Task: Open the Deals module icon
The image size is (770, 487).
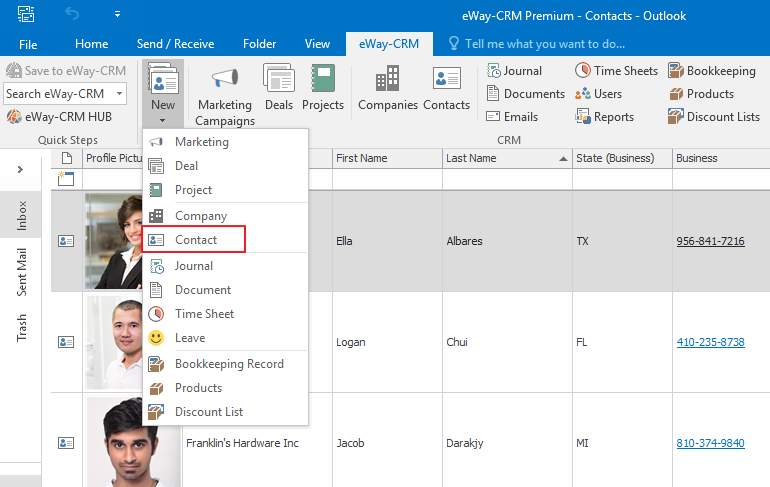Action: pyautogui.click(x=279, y=87)
